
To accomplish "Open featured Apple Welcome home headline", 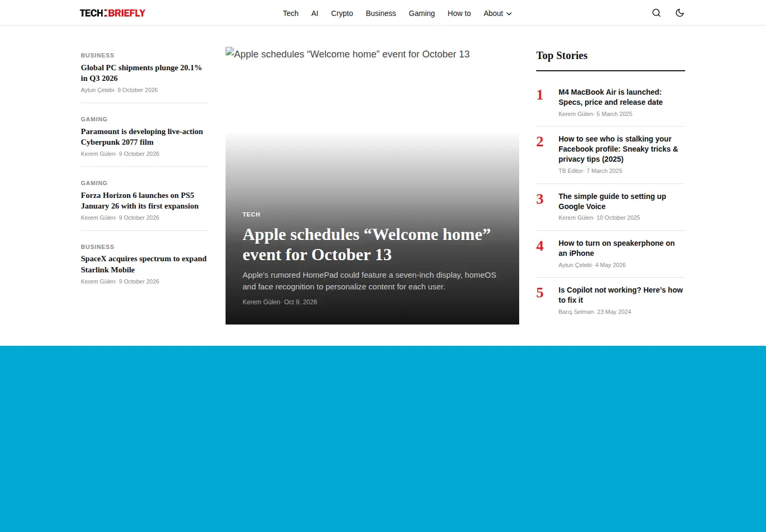I will tap(367, 245).
